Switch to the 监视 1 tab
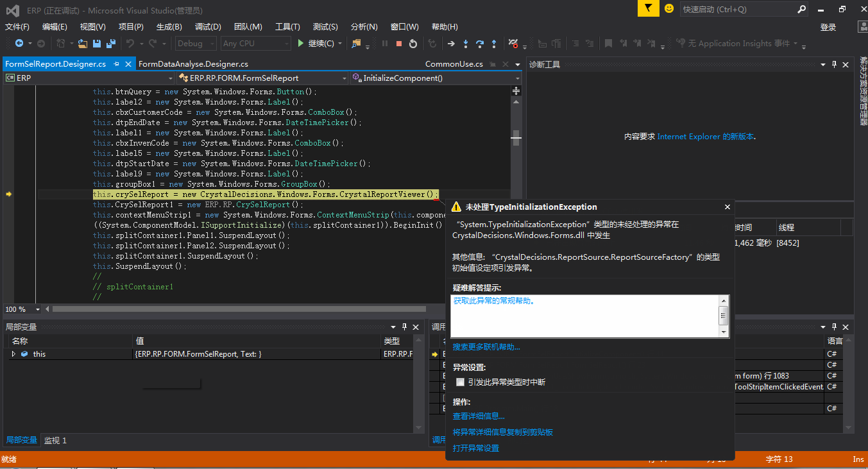 (55, 440)
